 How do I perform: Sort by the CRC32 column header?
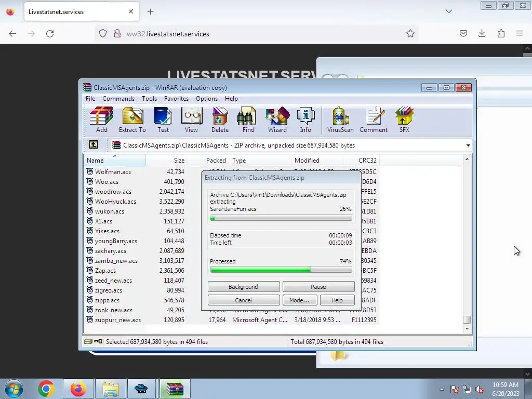(362, 160)
